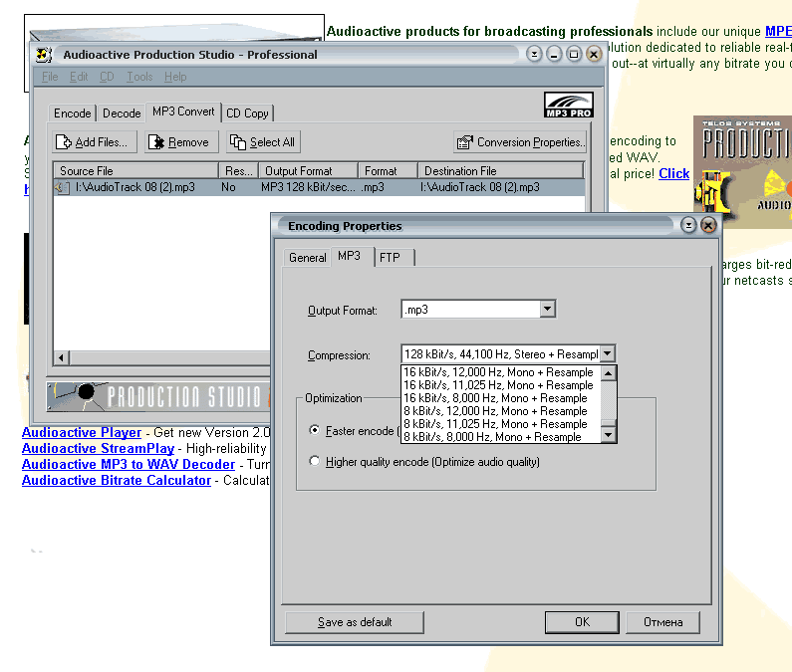Select Faster encode radio option
This screenshot has width=792, height=672.
tap(315, 430)
